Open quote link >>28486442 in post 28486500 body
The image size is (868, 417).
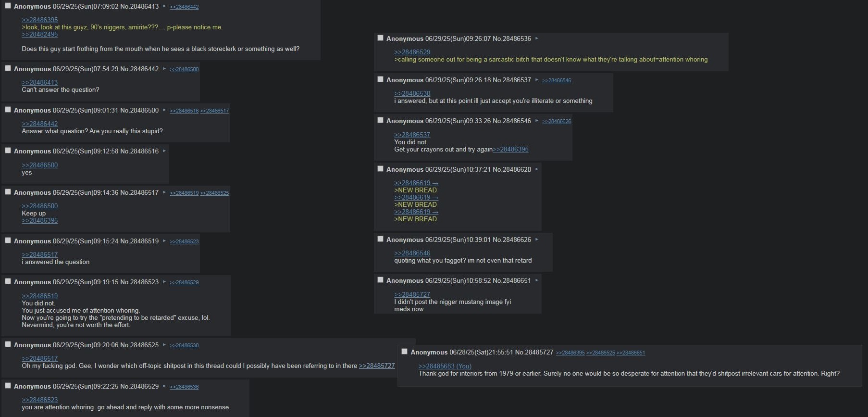click(x=39, y=124)
